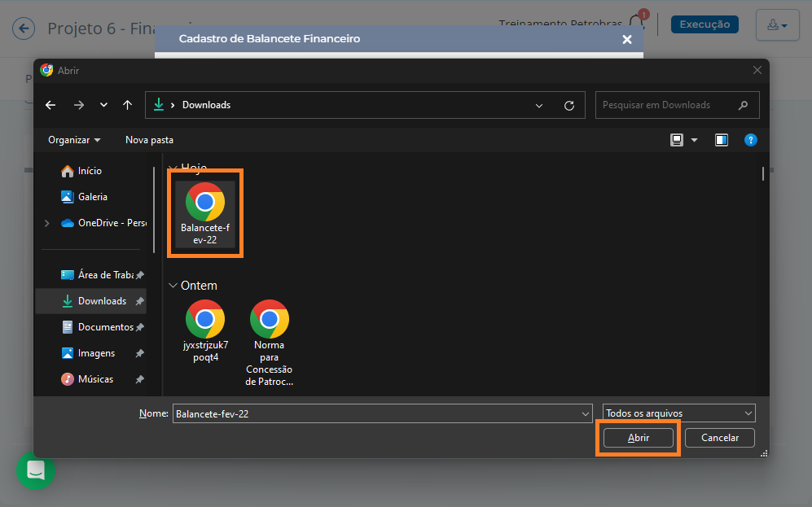Screen dimensions: 812x507
Task: Select OneDrive - Personal in sidebar
Action: 103,223
